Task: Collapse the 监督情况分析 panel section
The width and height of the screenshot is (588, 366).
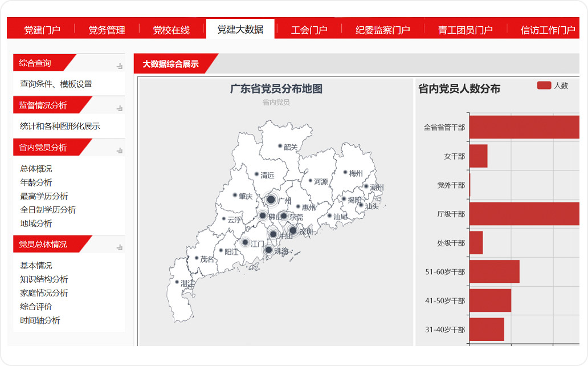Action: tap(120, 108)
